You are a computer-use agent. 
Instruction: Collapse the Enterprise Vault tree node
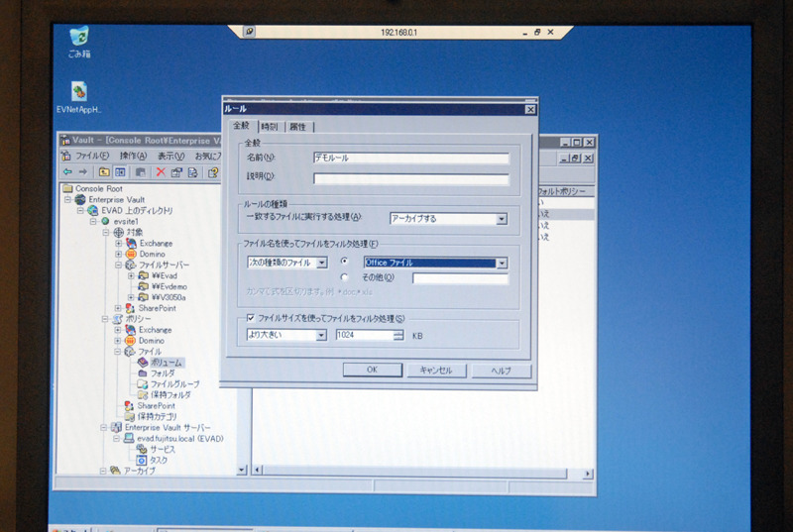pos(67,199)
